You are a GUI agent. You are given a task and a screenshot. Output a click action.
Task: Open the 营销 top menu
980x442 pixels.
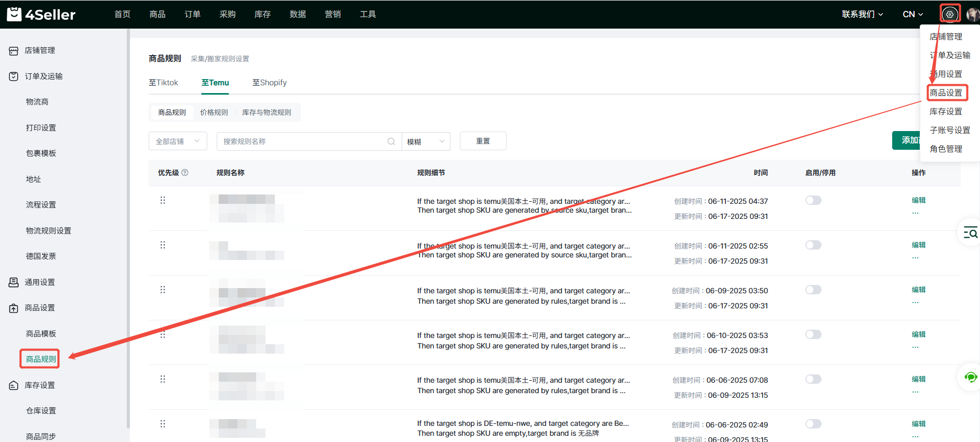(333, 15)
